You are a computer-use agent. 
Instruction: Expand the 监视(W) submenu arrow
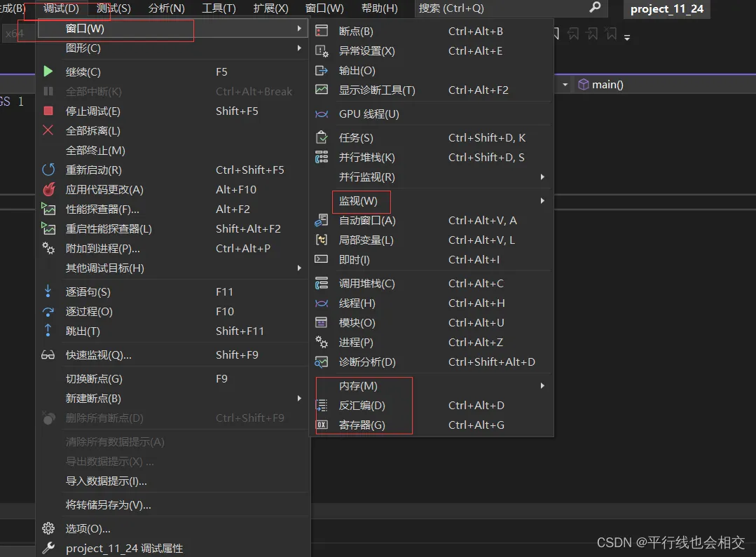(x=542, y=200)
